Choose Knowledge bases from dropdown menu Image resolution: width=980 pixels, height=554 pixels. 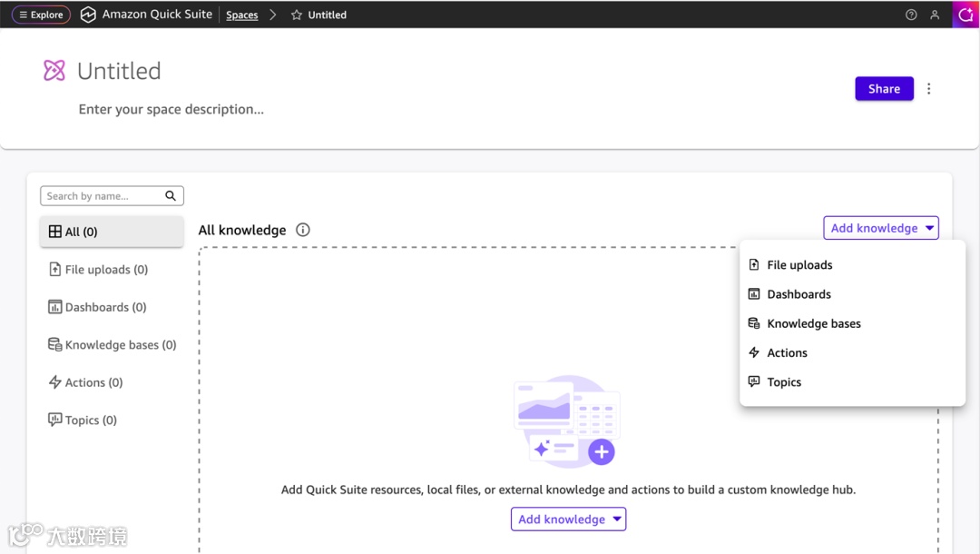point(852,323)
